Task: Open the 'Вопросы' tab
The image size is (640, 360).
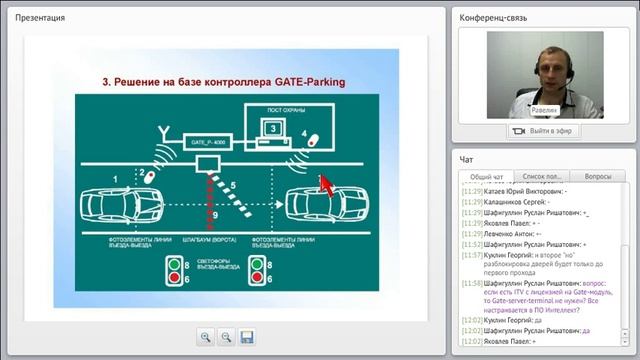Action: point(598,176)
